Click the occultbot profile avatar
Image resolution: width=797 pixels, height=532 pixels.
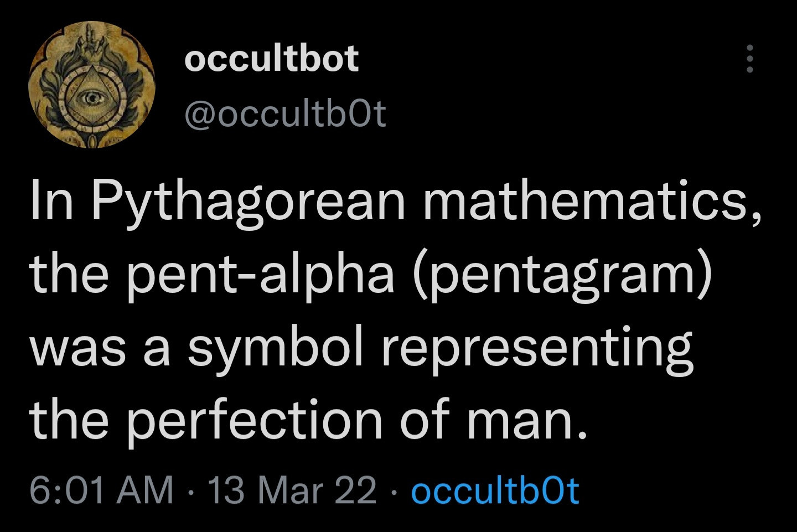pyautogui.click(x=92, y=85)
